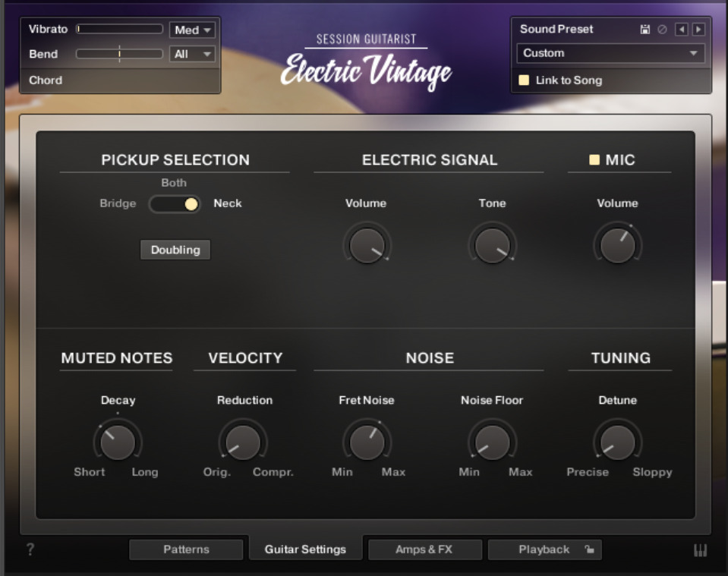The height and width of the screenshot is (576, 728).
Task: Open the Bend All dropdown
Action: [x=192, y=55]
